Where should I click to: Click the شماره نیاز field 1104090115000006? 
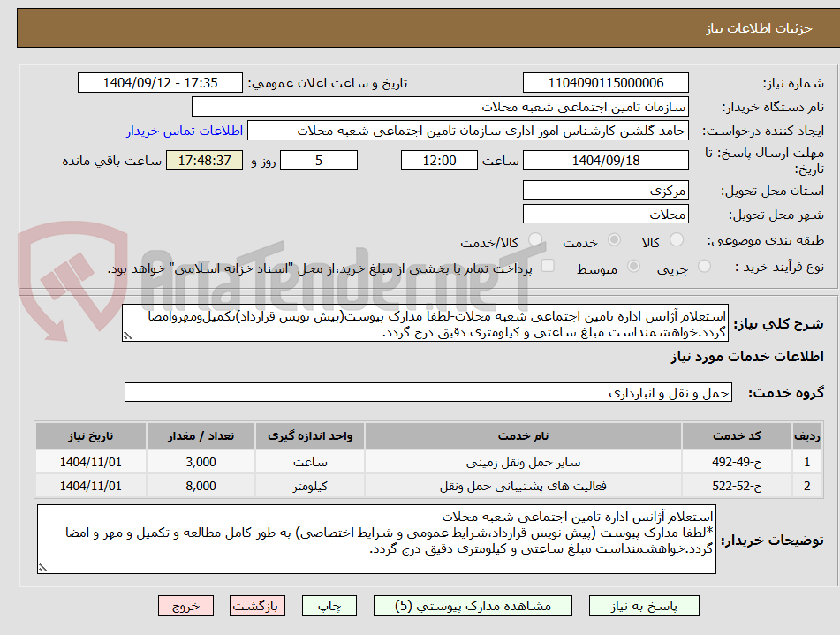click(x=605, y=83)
